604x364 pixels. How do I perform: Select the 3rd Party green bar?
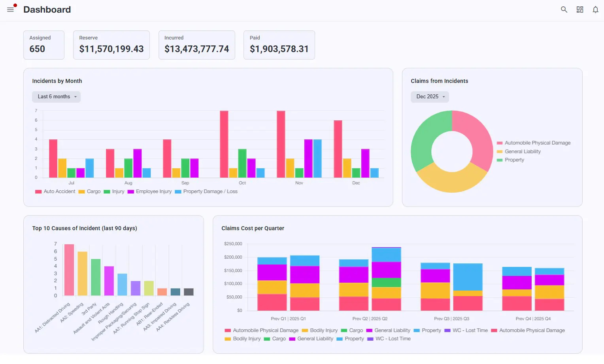(x=96, y=277)
